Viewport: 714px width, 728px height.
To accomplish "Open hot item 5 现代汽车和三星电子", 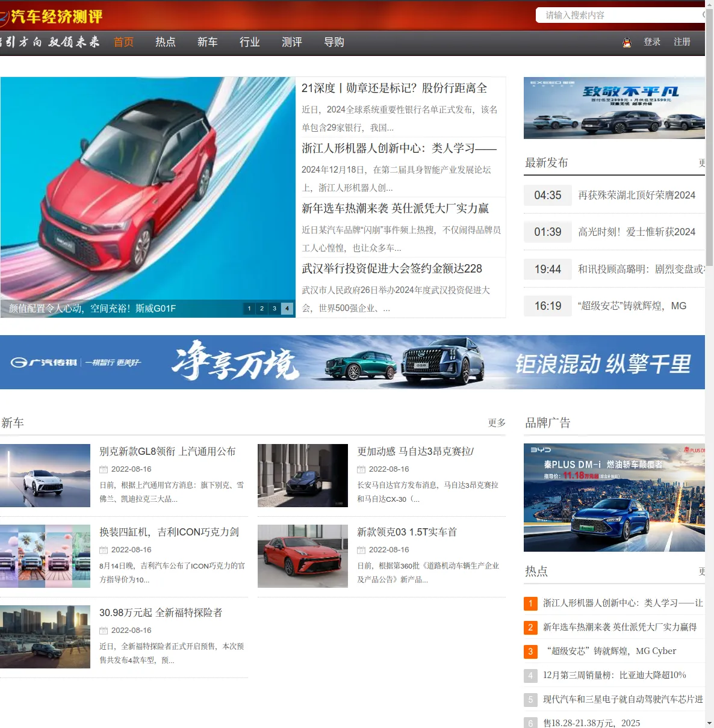I will 623,699.
